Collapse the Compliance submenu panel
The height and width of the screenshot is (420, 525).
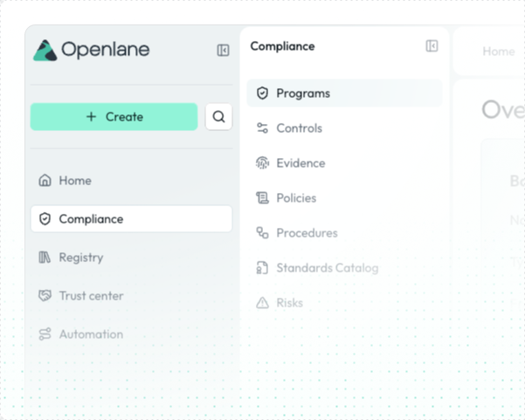[432, 46]
